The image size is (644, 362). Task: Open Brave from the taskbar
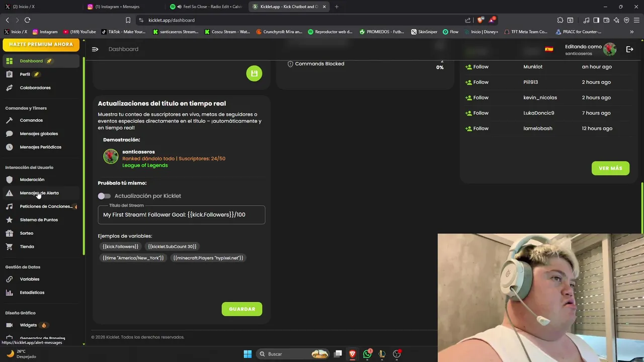[352, 354]
